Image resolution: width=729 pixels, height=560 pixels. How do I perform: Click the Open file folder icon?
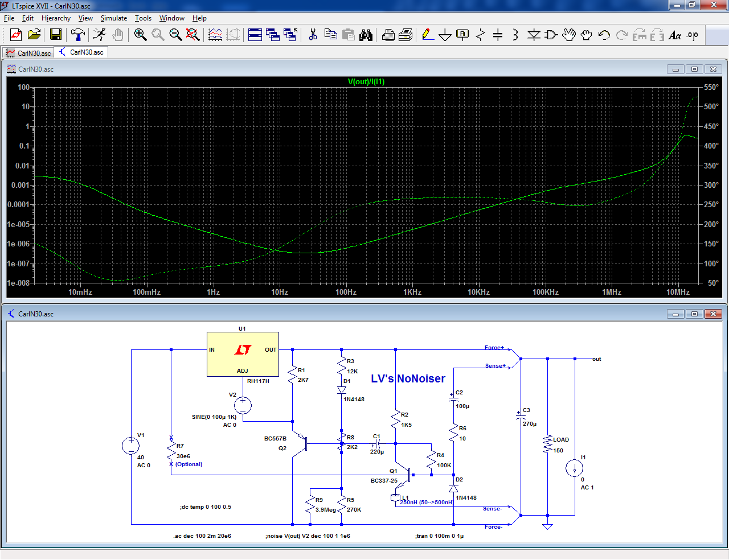34,35
